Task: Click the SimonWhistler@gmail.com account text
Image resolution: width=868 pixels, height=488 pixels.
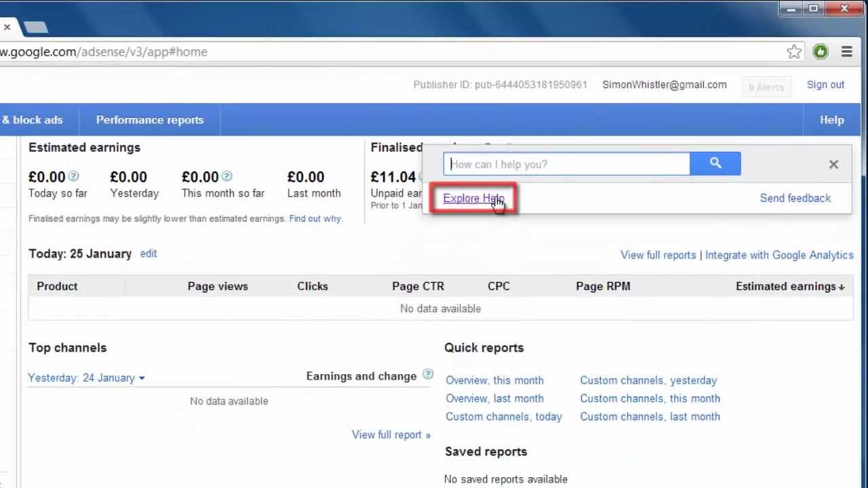Action: click(665, 85)
